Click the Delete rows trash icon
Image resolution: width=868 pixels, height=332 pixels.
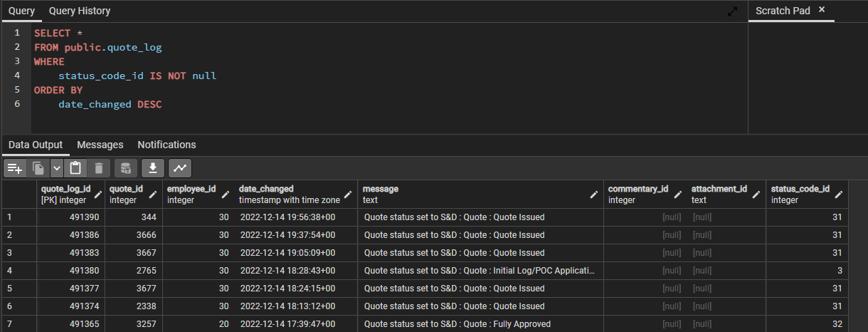click(99, 168)
